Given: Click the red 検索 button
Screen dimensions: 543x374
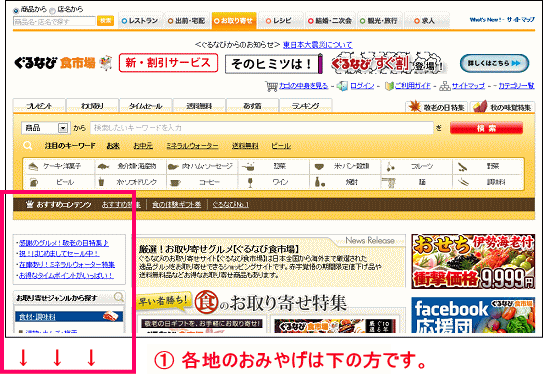Looking at the screenshot, I should click(486, 128).
